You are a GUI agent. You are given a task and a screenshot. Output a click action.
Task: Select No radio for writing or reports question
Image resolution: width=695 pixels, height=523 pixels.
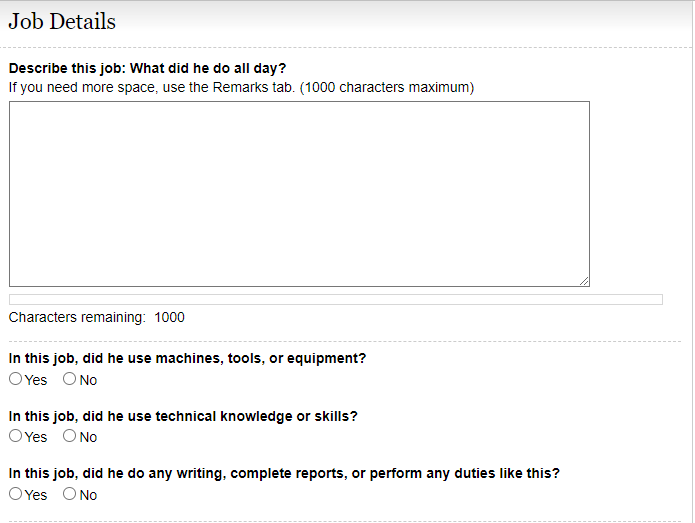tap(69, 494)
